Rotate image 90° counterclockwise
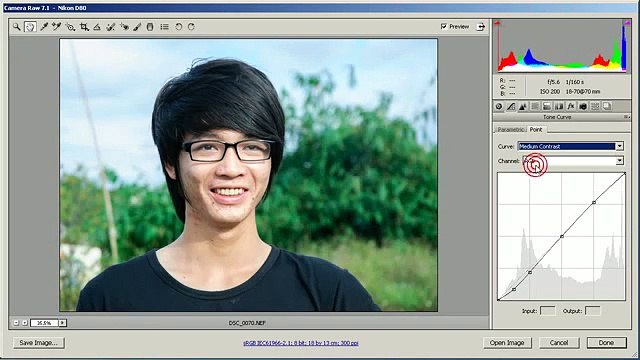Screen dimensions: 640x360 click(x=179, y=27)
